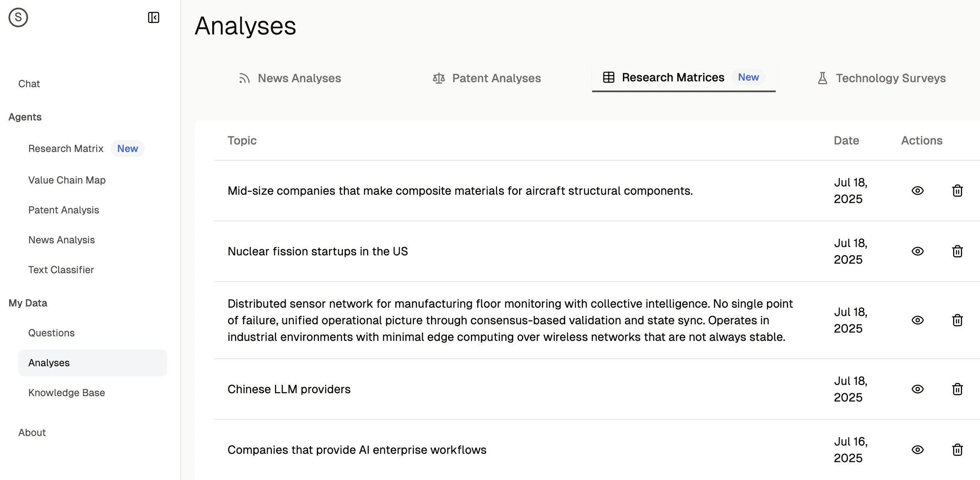This screenshot has width=980, height=480.
Task: Click the S logo icon
Action: tap(18, 17)
